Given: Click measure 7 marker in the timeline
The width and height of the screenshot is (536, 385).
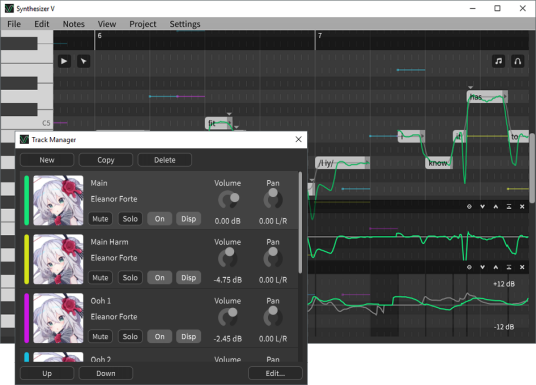Looking at the screenshot, I should click(x=320, y=36).
